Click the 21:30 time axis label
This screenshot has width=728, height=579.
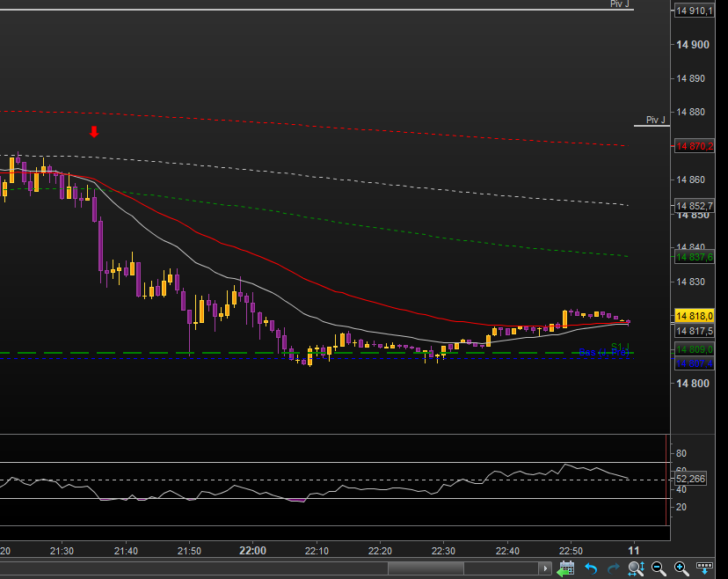pos(62,551)
